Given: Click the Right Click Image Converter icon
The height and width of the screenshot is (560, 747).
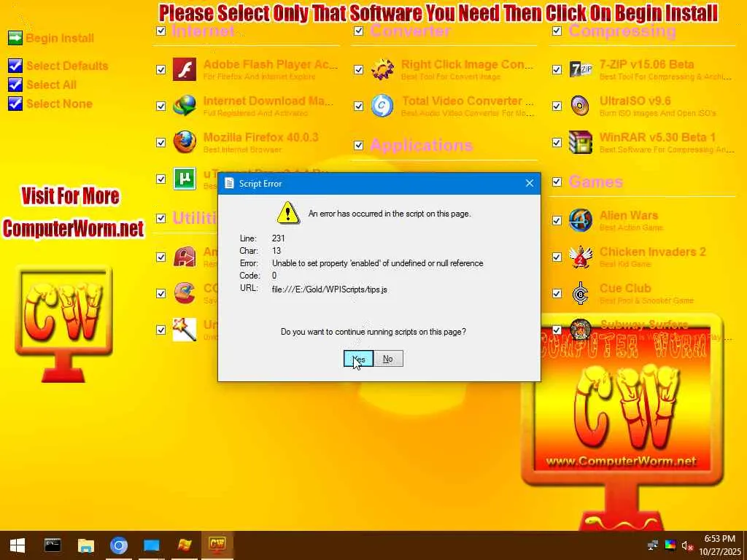Looking at the screenshot, I should click(x=382, y=69).
